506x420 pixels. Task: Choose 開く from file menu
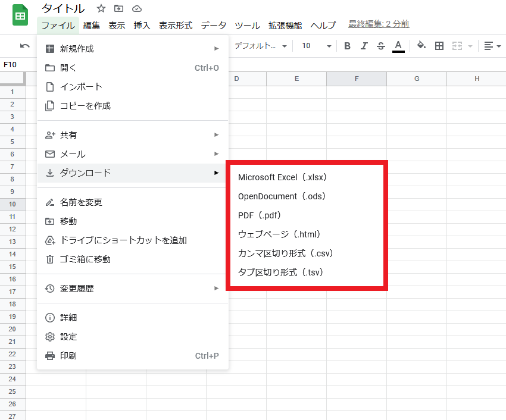pos(133,68)
